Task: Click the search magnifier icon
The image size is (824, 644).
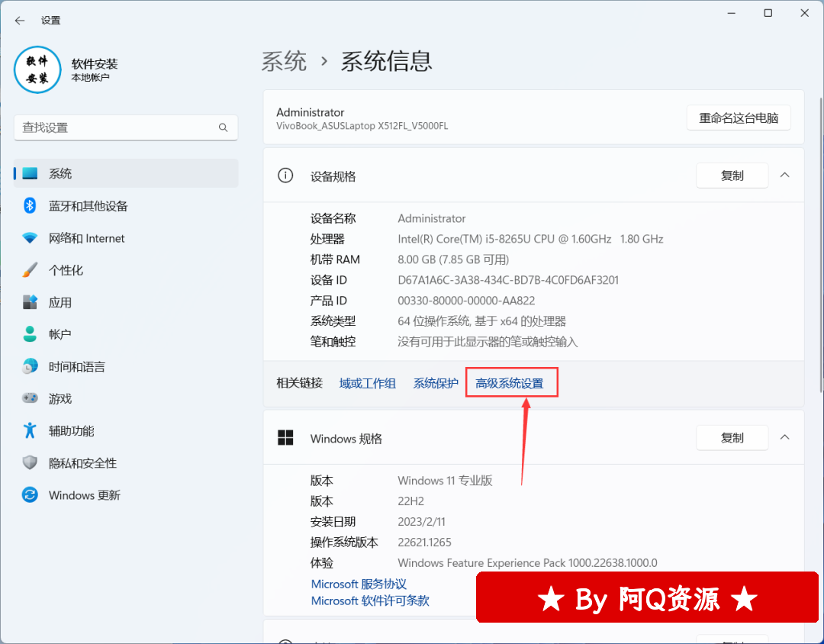Action: (x=223, y=127)
